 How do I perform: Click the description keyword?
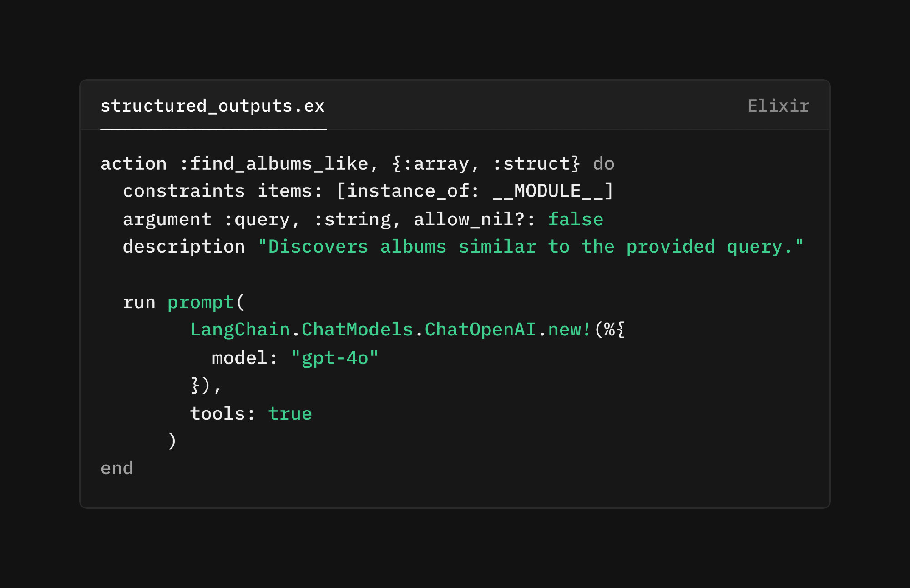tap(184, 247)
